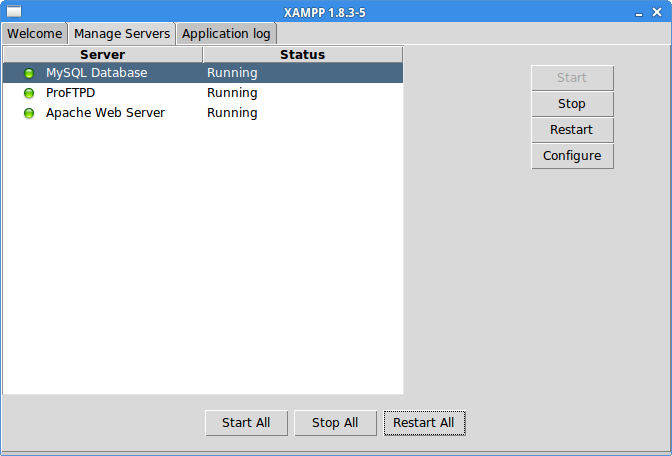Click the grayed-out Start button
The image size is (672, 456).
[572, 78]
